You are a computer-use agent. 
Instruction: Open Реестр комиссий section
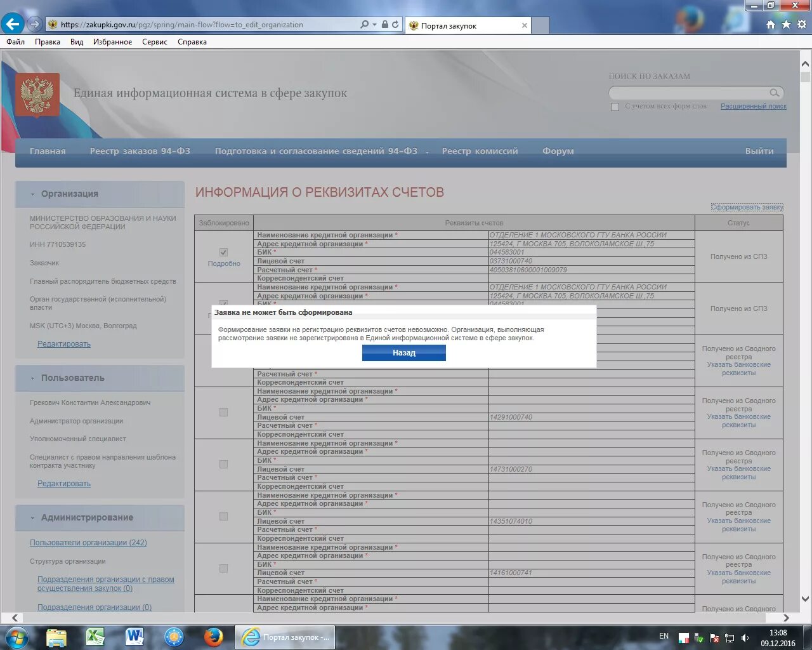(480, 151)
